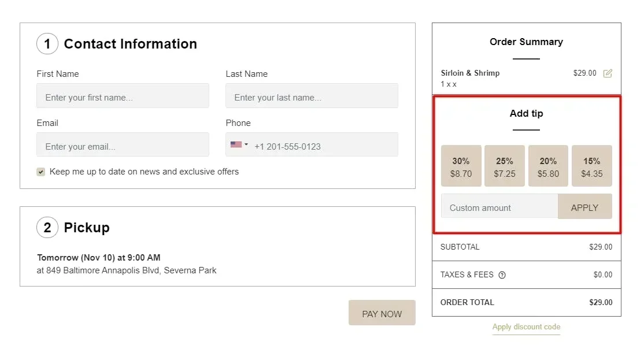Select the 30% tip option
The image size is (644, 349).
tap(461, 166)
